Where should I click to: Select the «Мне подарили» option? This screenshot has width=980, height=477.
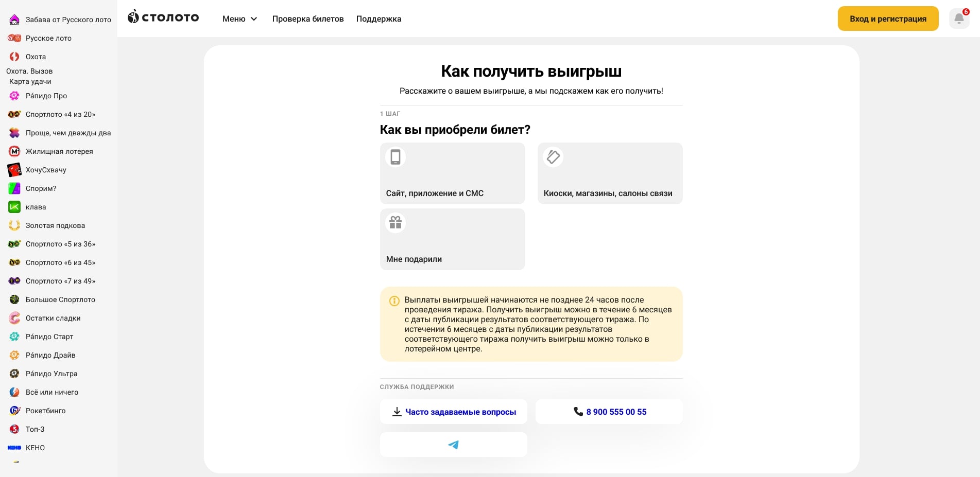pyautogui.click(x=452, y=239)
